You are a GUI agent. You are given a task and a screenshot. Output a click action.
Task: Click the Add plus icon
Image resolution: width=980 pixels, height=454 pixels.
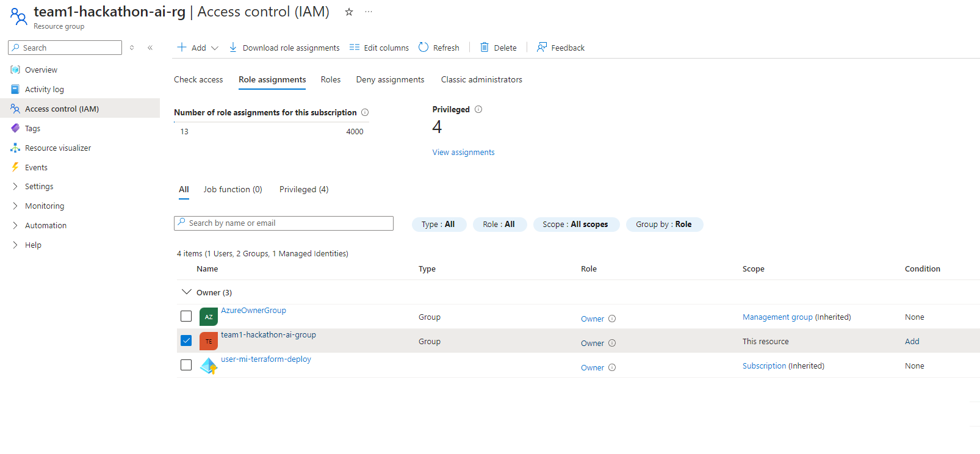tap(182, 47)
